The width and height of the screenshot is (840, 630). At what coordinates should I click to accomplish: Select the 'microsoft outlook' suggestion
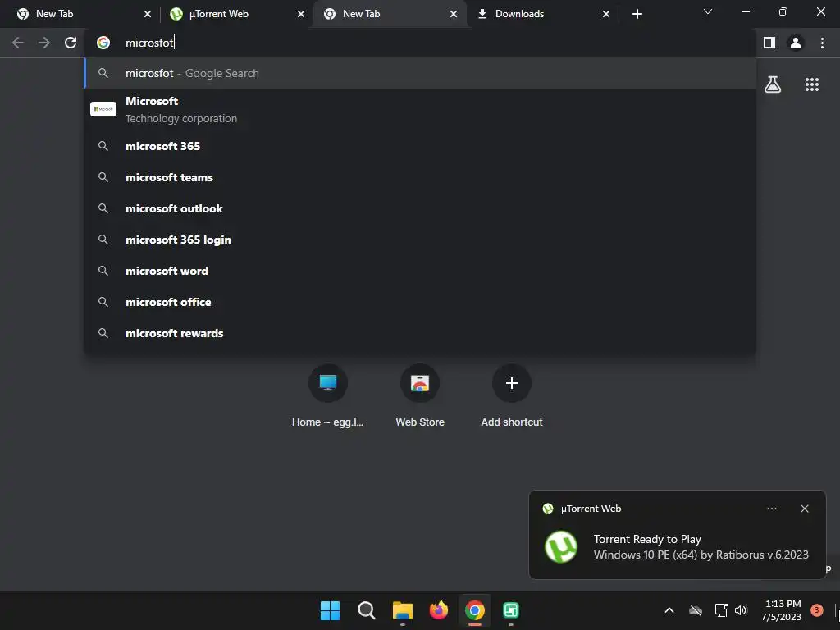coord(420,208)
